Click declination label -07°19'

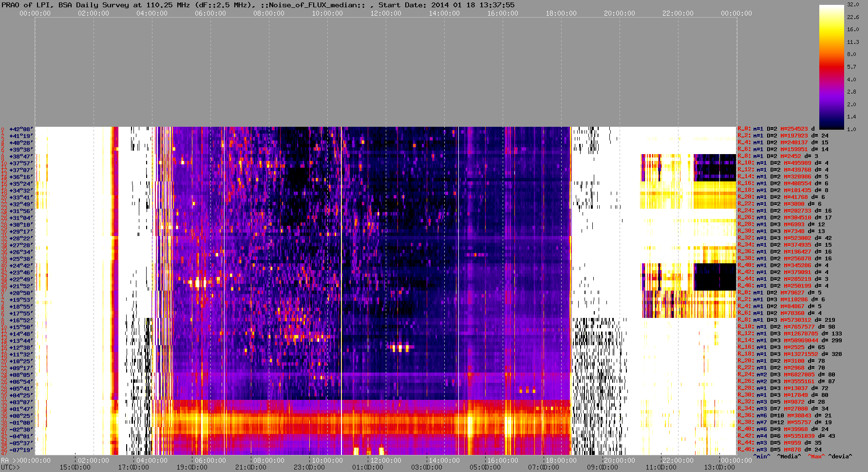tap(21, 450)
